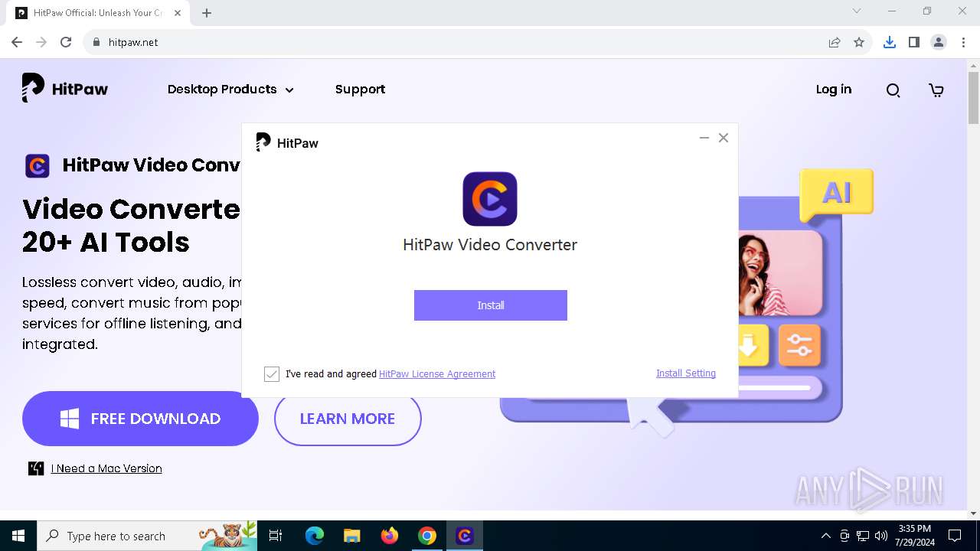The image size is (980, 551).
Task: Click the HitPaw installer taskbar icon
Action: click(x=465, y=536)
